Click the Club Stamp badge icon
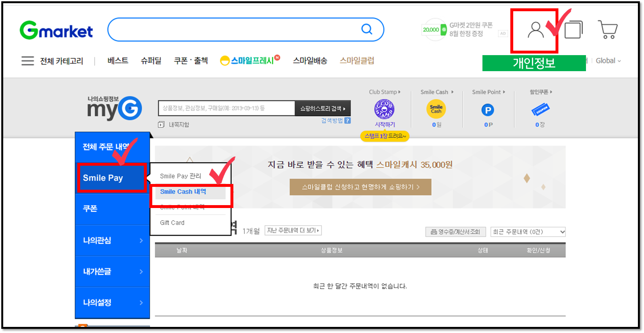Viewport: 644px width, 333px height. click(x=384, y=109)
